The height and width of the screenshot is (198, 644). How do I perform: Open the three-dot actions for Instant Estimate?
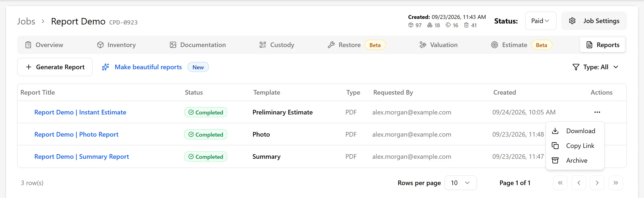pos(597,112)
